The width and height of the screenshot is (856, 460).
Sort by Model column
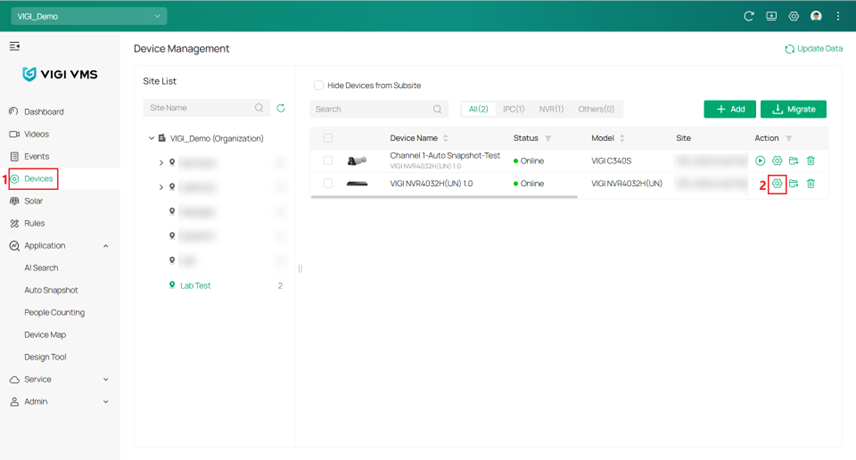tap(622, 138)
